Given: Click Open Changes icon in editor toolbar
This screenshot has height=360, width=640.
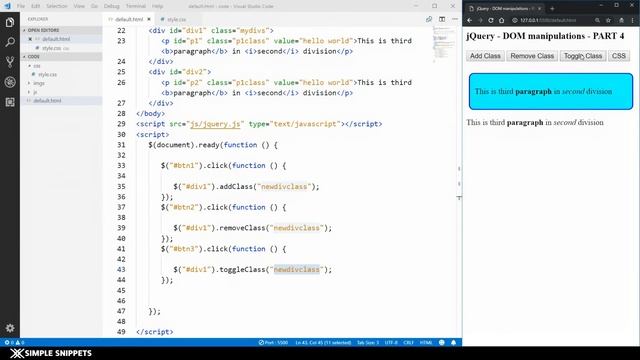Looking at the screenshot, I should (x=429, y=19).
